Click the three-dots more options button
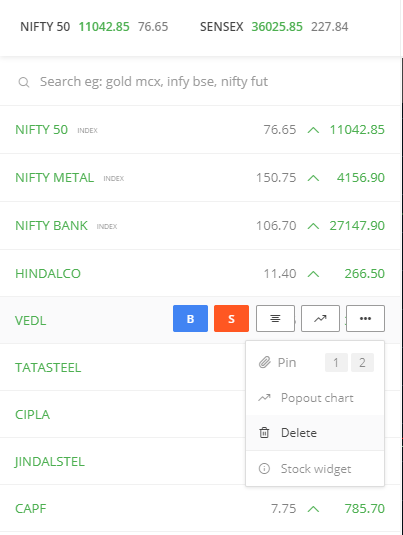This screenshot has width=403, height=535. pos(365,318)
